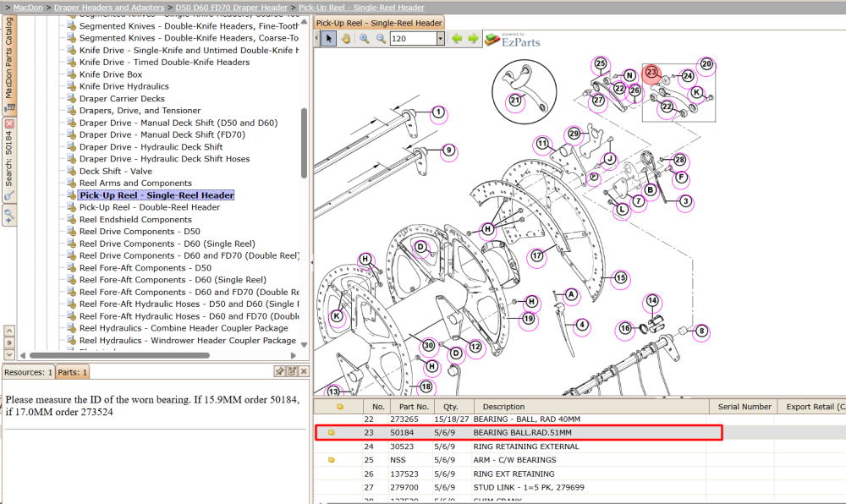Switch to Search: 50184 vertical tab

(9, 160)
